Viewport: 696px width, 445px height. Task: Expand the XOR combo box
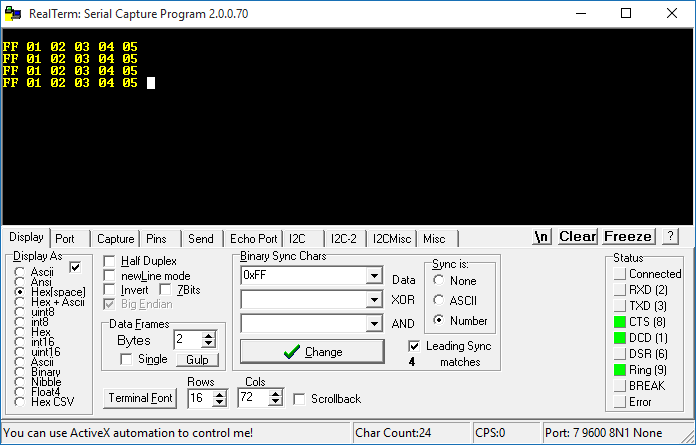click(x=374, y=299)
